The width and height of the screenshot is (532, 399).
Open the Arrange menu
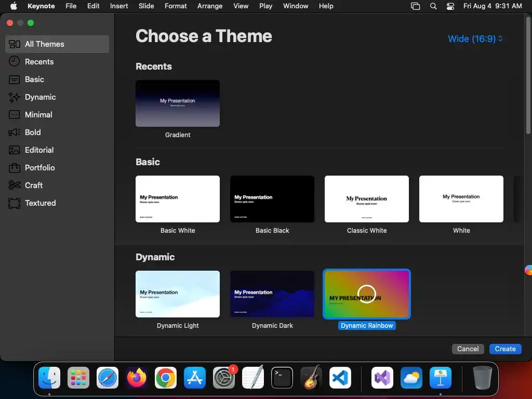[210, 6]
